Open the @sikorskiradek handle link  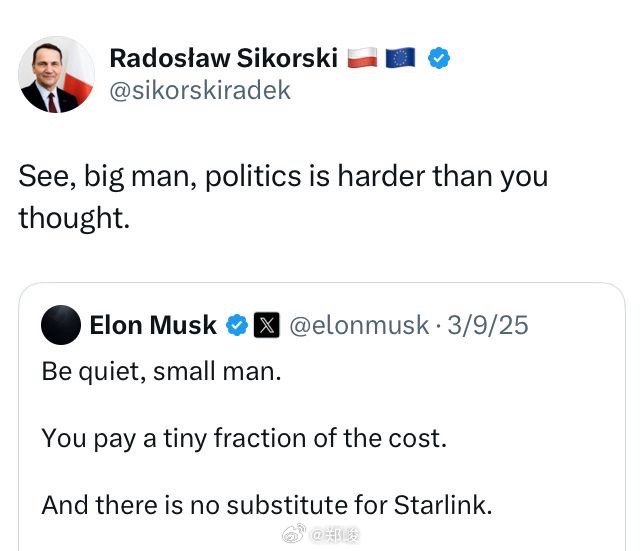(199, 90)
